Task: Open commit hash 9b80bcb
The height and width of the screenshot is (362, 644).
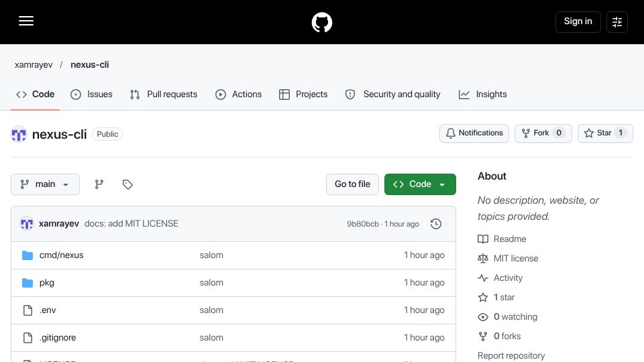Action: click(363, 224)
